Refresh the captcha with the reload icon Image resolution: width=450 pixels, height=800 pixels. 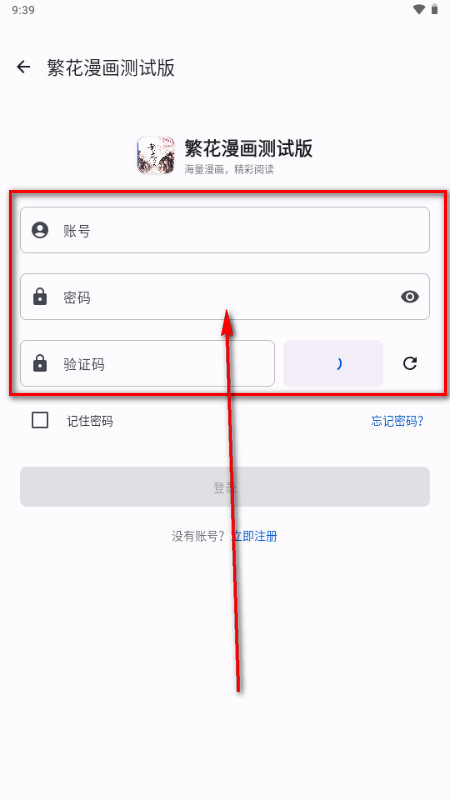pyautogui.click(x=410, y=363)
